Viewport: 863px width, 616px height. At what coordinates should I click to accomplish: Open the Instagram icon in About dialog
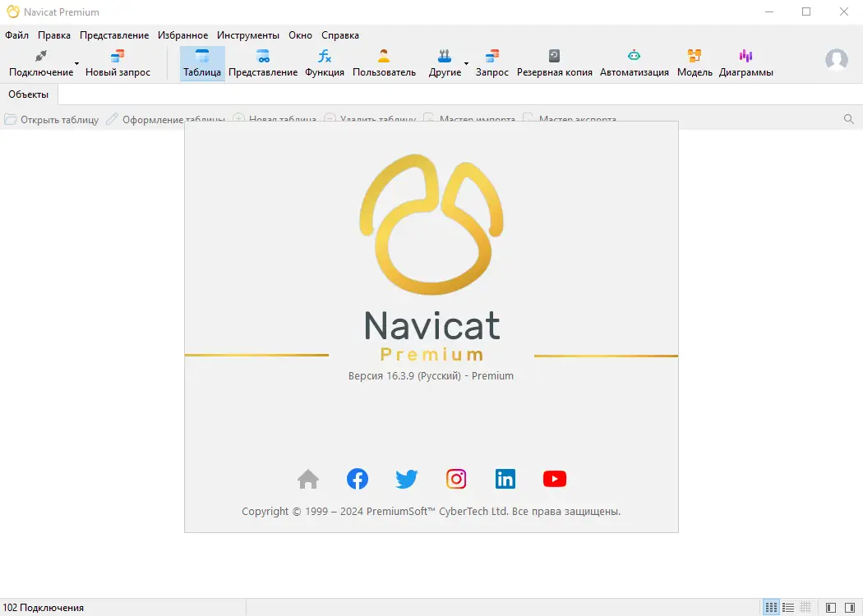click(456, 479)
